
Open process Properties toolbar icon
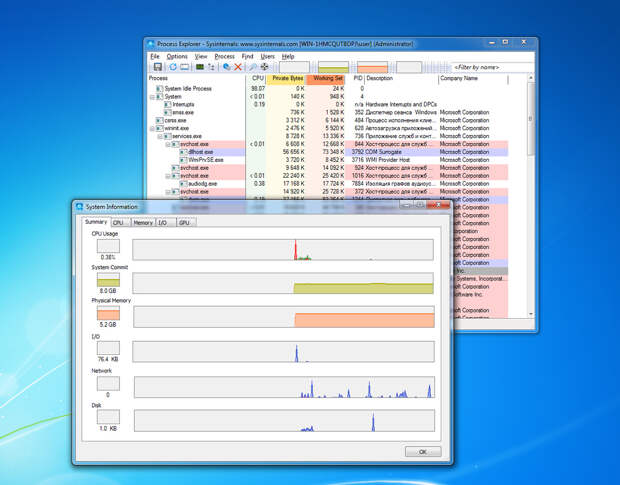coord(227,67)
